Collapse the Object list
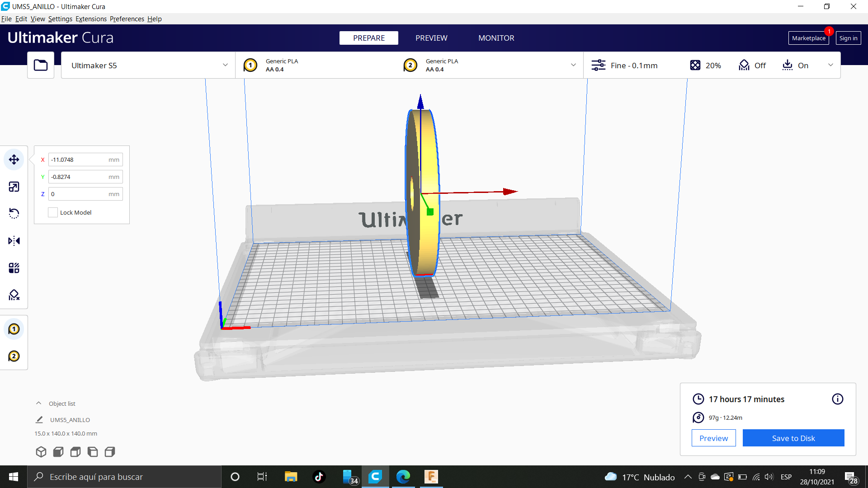This screenshot has width=868, height=488. 39,404
